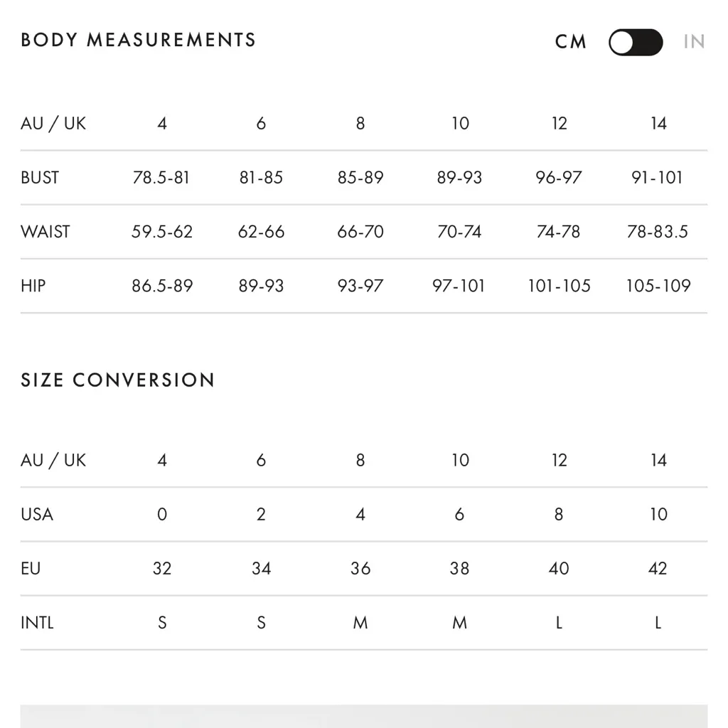Click the USA row label
The image size is (728, 728).
click(x=37, y=514)
